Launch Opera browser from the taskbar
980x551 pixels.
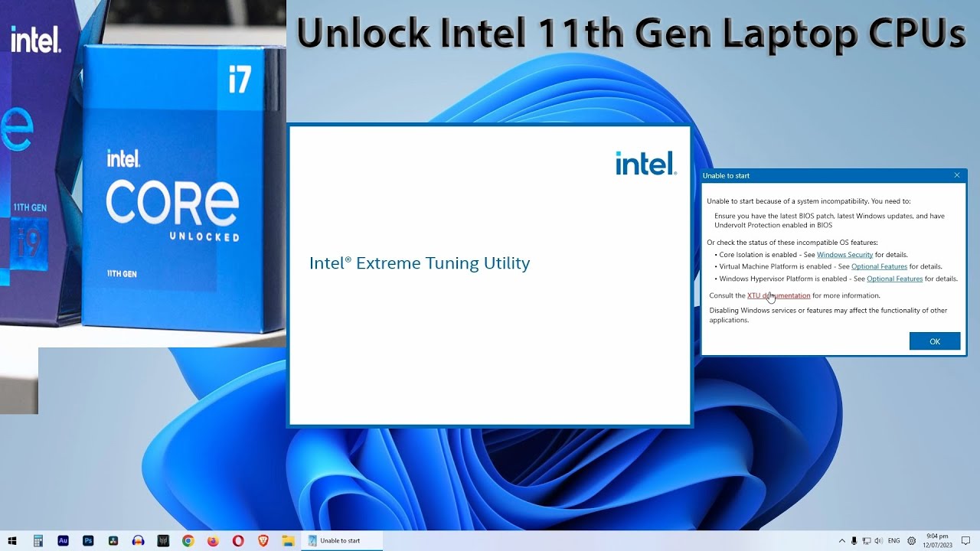[238, 540]
